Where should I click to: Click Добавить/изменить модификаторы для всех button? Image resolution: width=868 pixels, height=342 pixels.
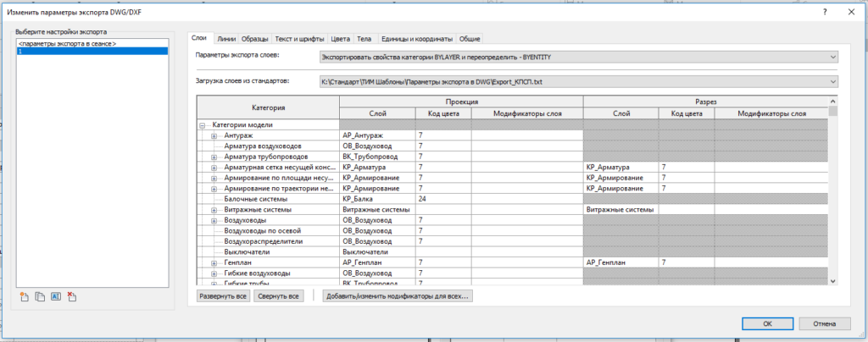click(x=398, y=296)
